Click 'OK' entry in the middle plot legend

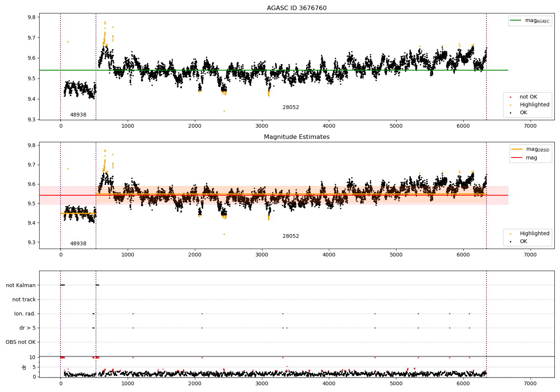tap(523, 242)
